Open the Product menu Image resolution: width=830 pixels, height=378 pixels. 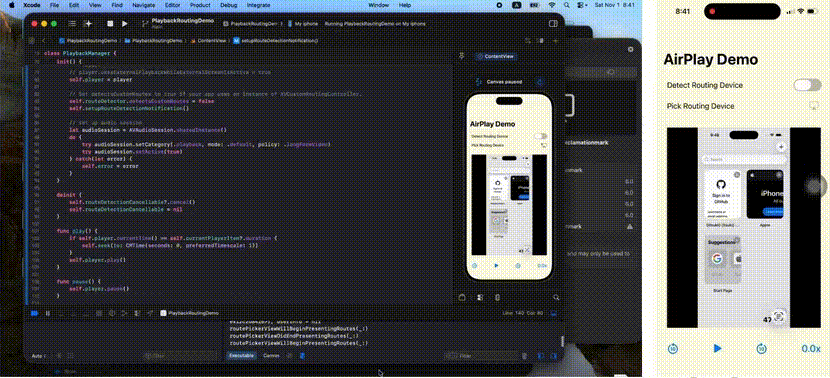point(200,5)
